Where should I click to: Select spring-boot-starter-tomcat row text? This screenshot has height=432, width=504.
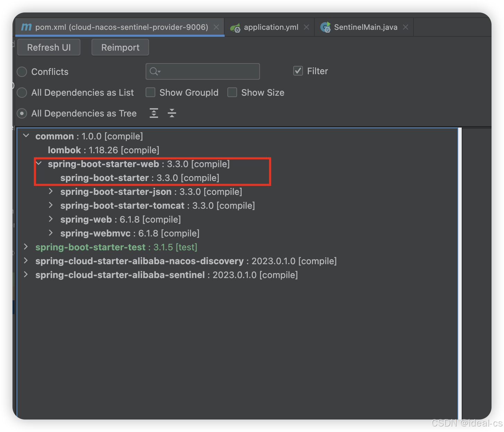click(158, 206)
